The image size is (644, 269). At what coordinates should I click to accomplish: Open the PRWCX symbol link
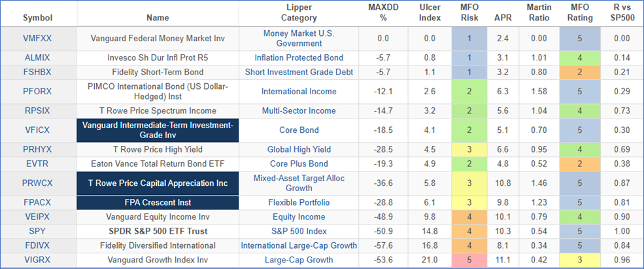[37, 183]
